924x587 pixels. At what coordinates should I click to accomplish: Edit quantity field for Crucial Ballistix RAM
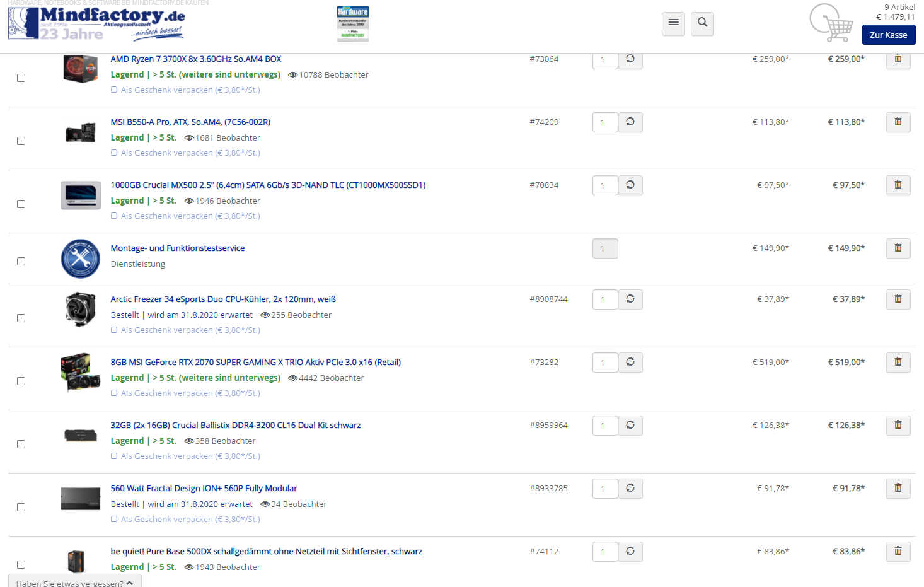pos(605,426)
